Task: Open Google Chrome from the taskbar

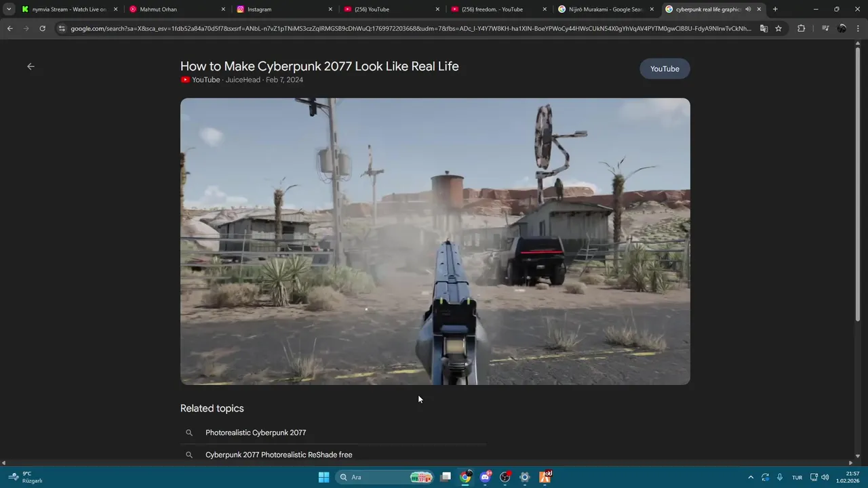Action: point(465,477)
